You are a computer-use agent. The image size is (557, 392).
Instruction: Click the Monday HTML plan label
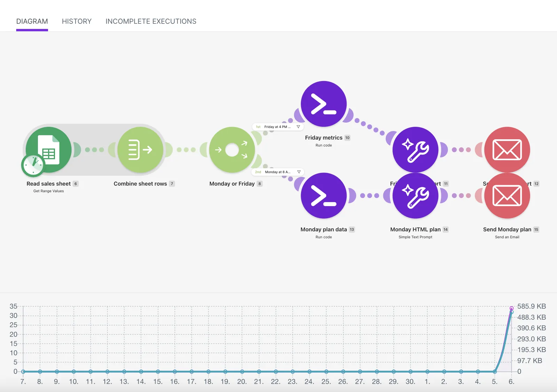[415, 229]
